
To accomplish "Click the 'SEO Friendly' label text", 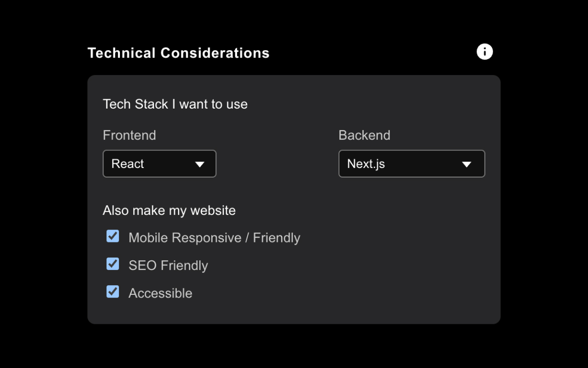I will coord(168,265).
